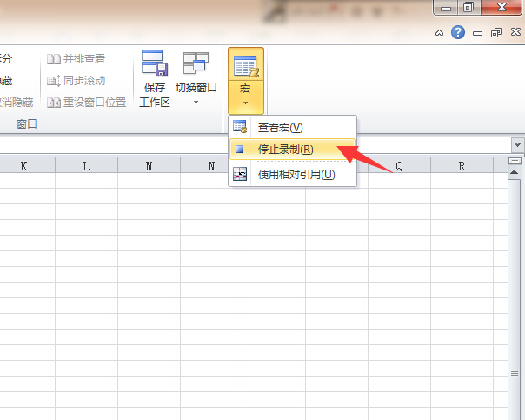Toggle Synchronous Scrolling (同步滚动)
Screen dimensions: 525x420
coord(54,81)
